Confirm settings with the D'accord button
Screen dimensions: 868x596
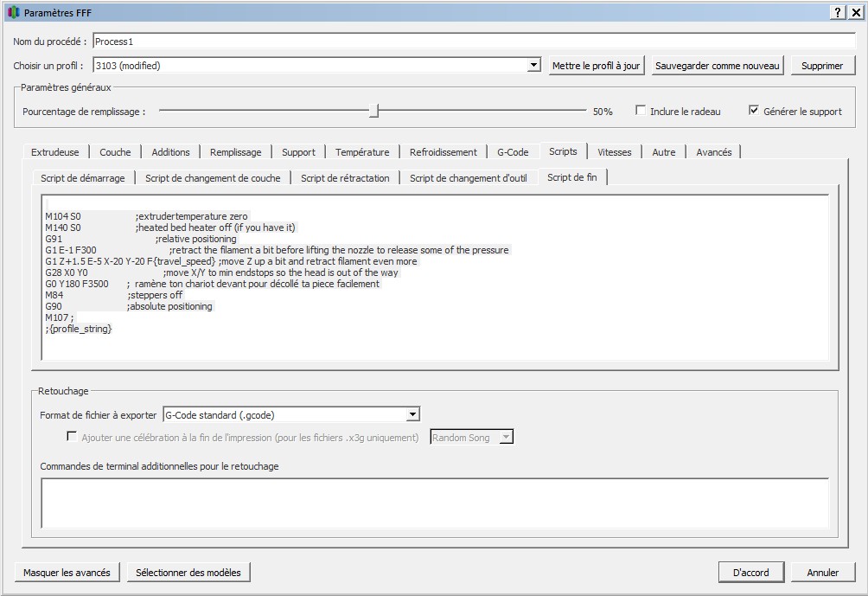750,573
